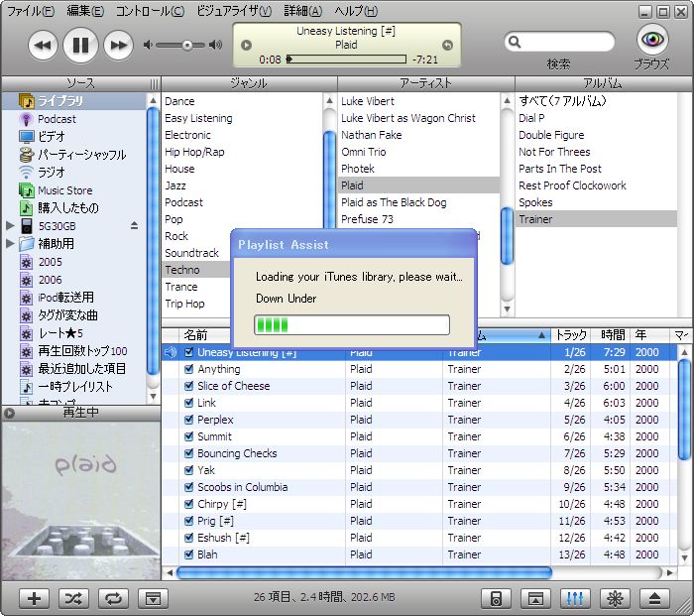694x616 pixels.
Task: Open the レート★5 smart playlist
Action: coord(52,333)
